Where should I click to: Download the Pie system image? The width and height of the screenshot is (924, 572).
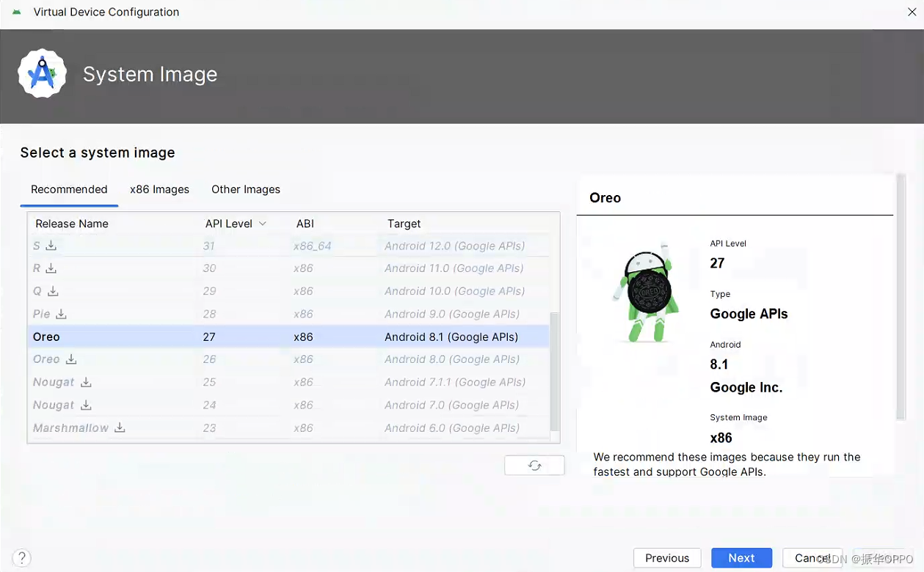tap(62, 314)
